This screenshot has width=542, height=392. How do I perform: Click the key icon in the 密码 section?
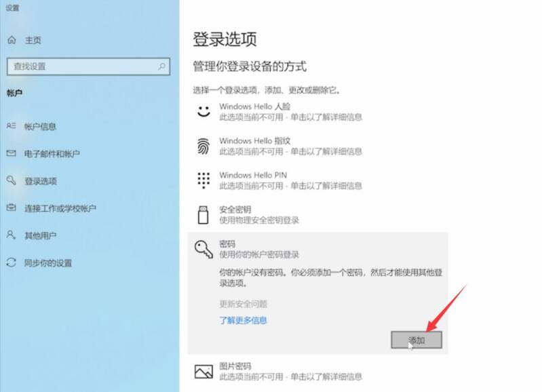click(204, 249)
